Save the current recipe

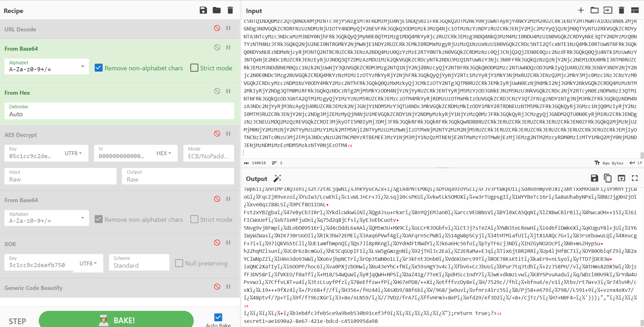click(x=203, y=10)
